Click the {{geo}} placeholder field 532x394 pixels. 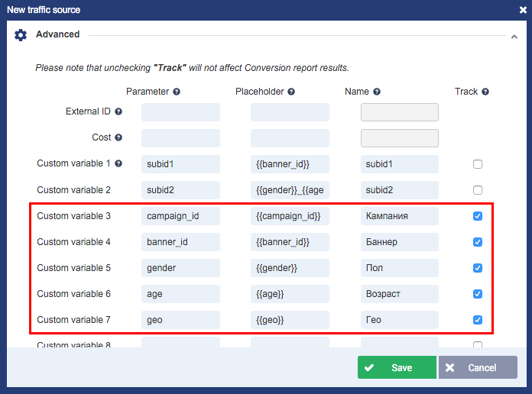tap(290, 320)
